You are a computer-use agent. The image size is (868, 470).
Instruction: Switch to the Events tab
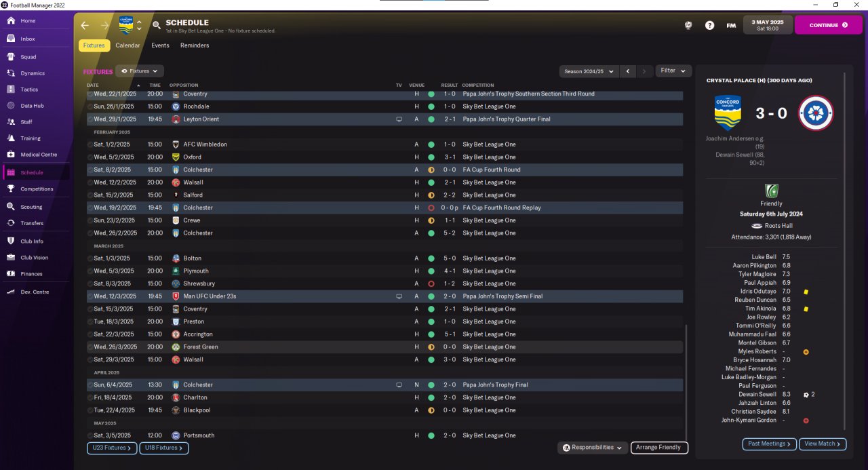point(160,45)
